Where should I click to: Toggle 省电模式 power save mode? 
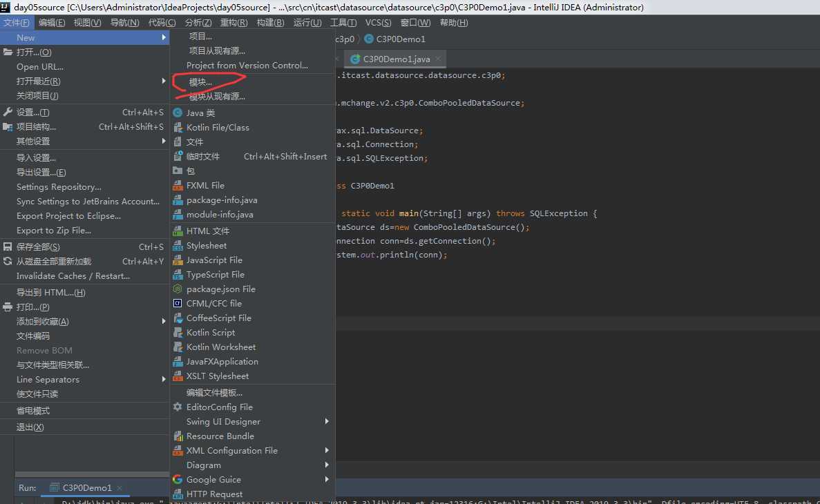click(33, 411)
